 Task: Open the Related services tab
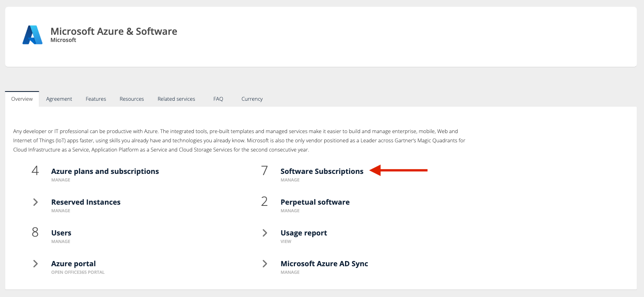pos(177,99)
